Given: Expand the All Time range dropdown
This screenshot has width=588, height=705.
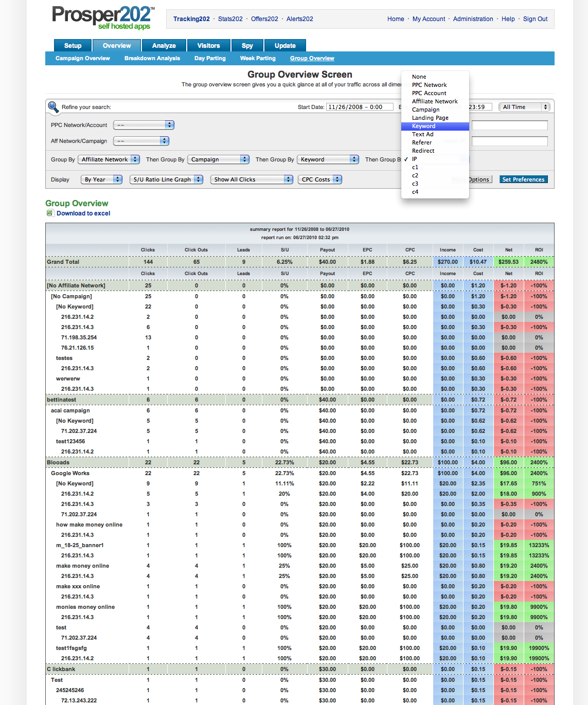Looking at the screenshot, I should click(x=524, y=107).
